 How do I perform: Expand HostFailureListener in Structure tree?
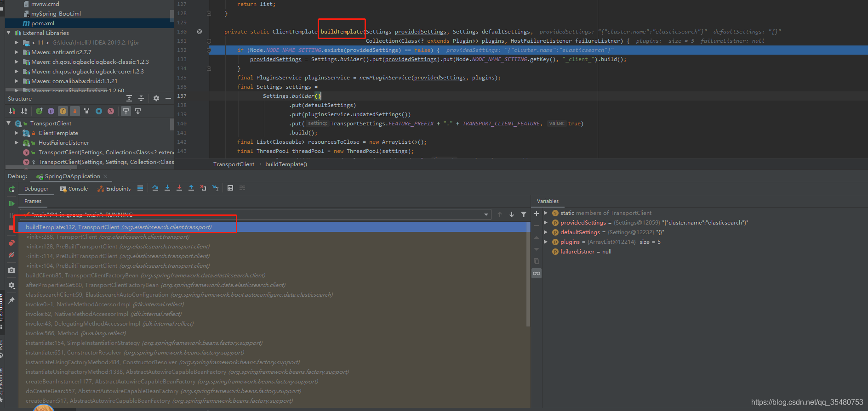tap(17, 142)
